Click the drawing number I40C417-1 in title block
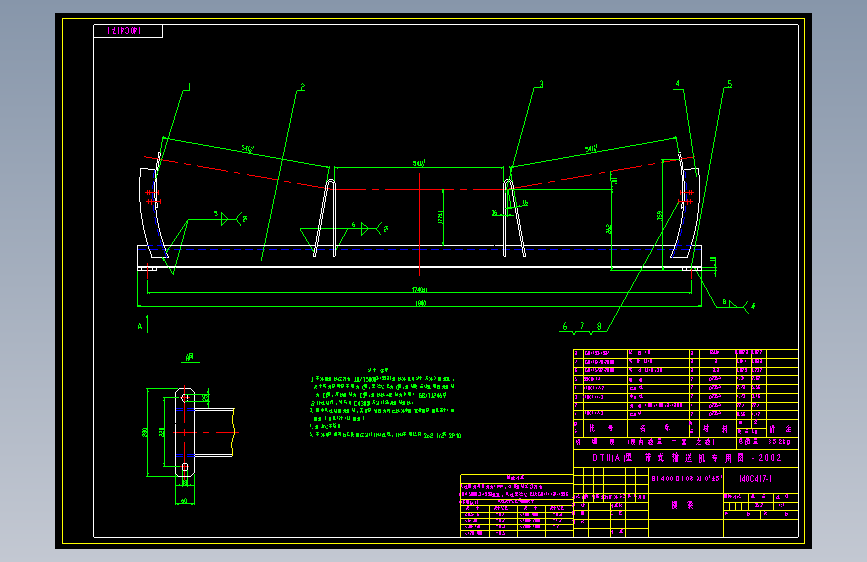The width and height of the screenshot is (867, 562). click(x=755, y=478)
